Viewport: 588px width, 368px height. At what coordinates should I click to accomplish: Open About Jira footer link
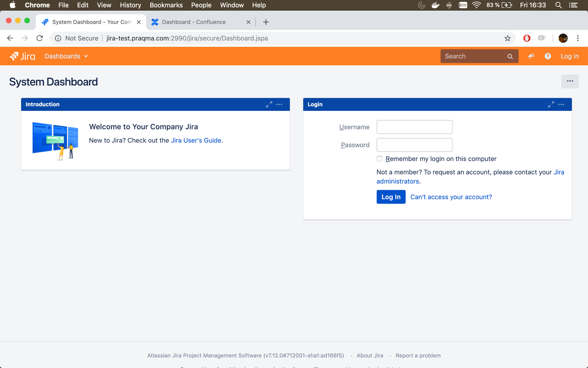370,355
